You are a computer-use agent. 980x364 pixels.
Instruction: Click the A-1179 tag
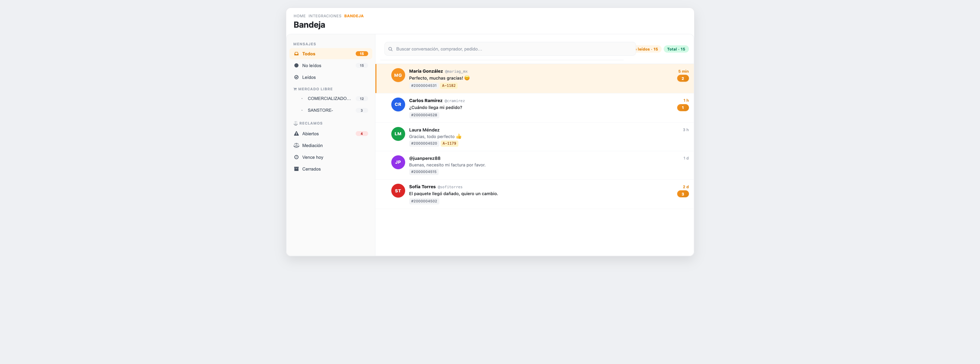point(449,144)
